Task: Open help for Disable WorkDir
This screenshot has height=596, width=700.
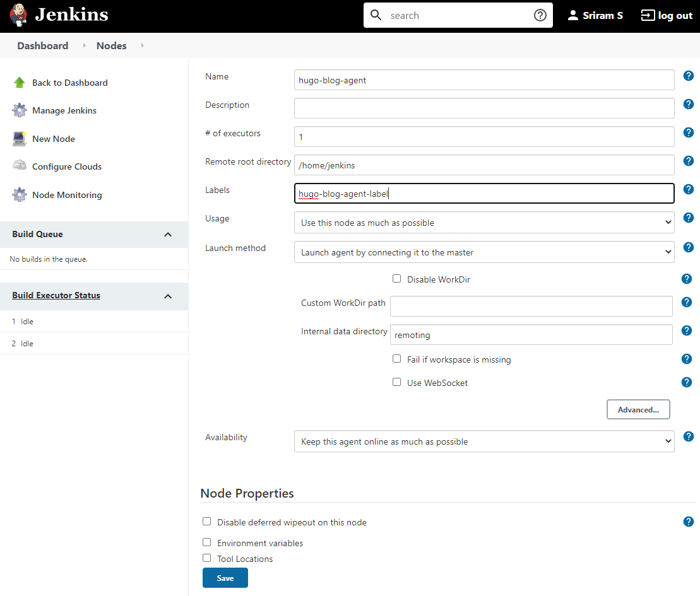Action: pyautogui.click(x=687, y=279)
